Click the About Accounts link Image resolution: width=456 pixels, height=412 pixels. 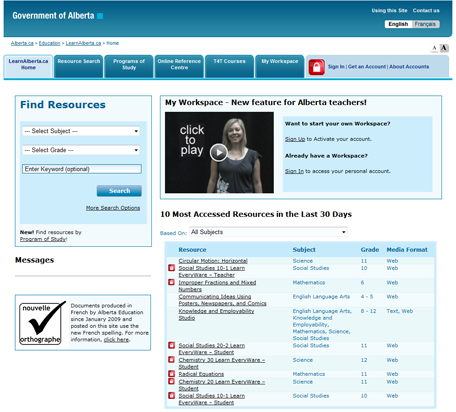pyautogui.click(x=409, y=67)
